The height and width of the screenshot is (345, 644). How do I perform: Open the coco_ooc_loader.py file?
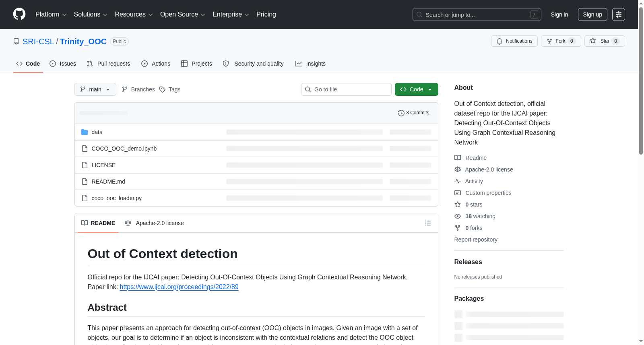click(x=117, y=198)
